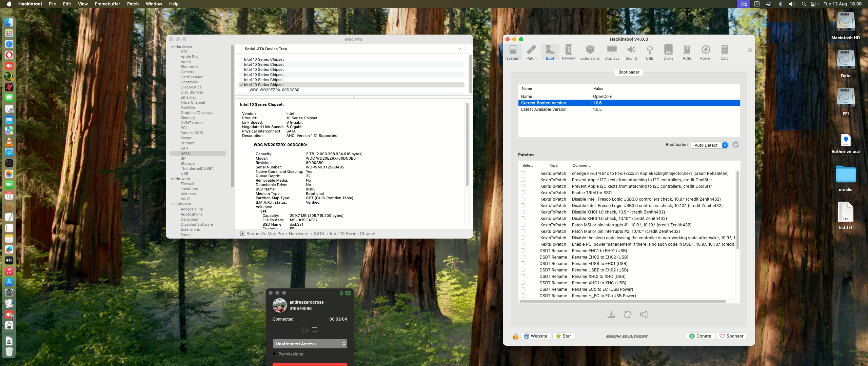Screen dimensions: 868x366
Task: Open the PCIe toolbar icon
Action: pos(687,53)
